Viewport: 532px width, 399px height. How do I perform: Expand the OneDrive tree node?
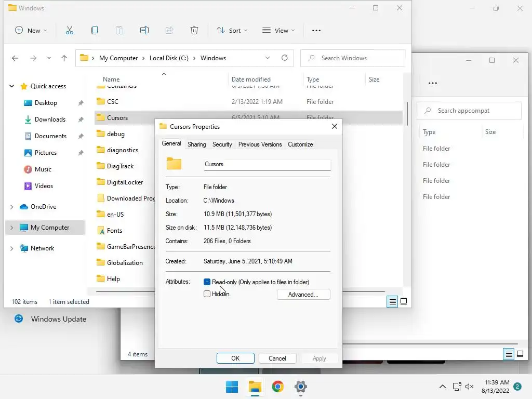[x=12, y=207]
